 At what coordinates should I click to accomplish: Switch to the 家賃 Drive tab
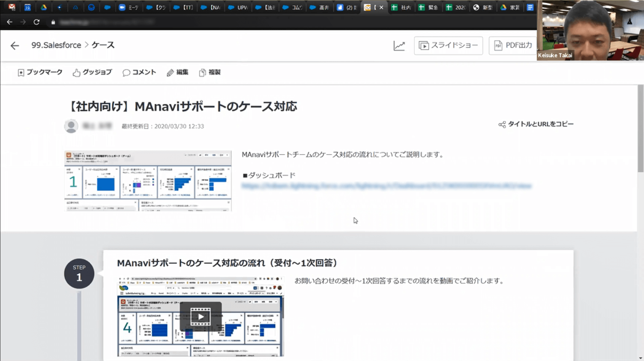pyautogui.click(x=509, y=7)
